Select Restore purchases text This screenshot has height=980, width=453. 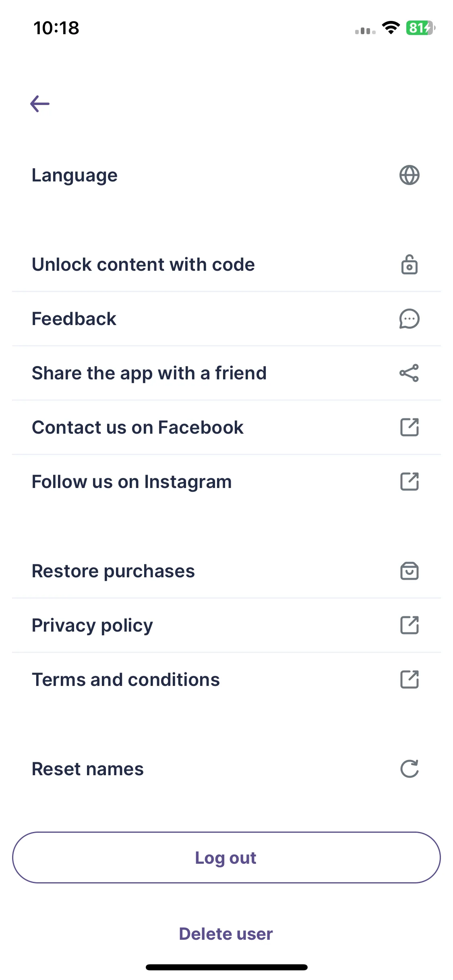click(x=113, y=571)
